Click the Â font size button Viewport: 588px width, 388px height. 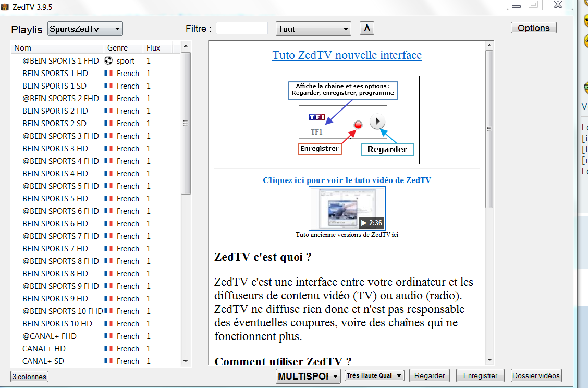367,28
